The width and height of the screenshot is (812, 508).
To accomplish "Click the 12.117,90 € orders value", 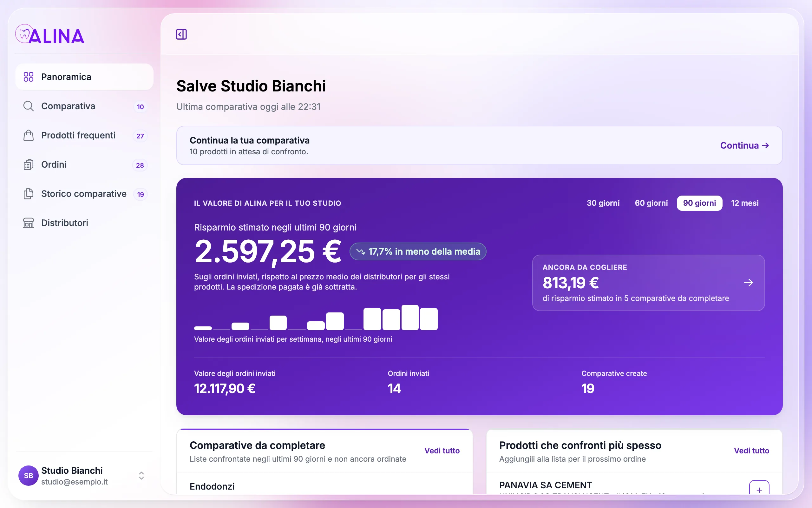I will 225,389.
